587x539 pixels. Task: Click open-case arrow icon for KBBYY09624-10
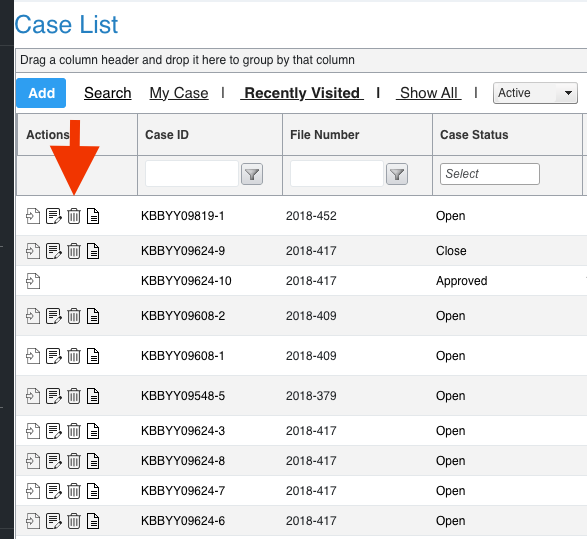tap(33, 281)
